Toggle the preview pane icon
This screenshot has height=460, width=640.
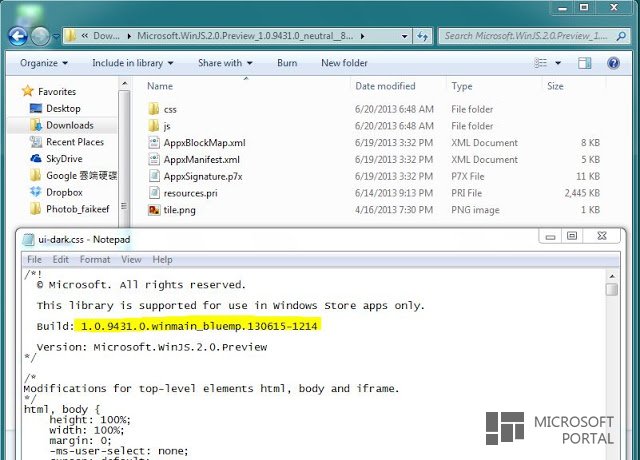pyautogui.click(x=584, y=63)
